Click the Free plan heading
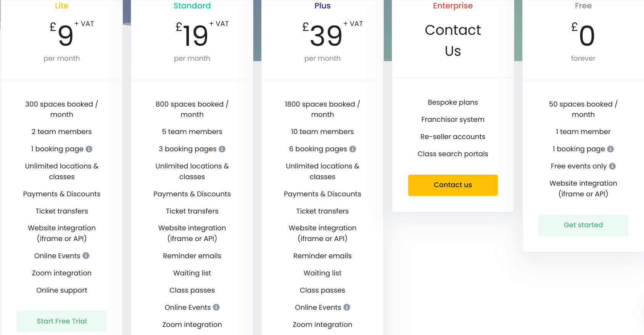 [583, 6]
